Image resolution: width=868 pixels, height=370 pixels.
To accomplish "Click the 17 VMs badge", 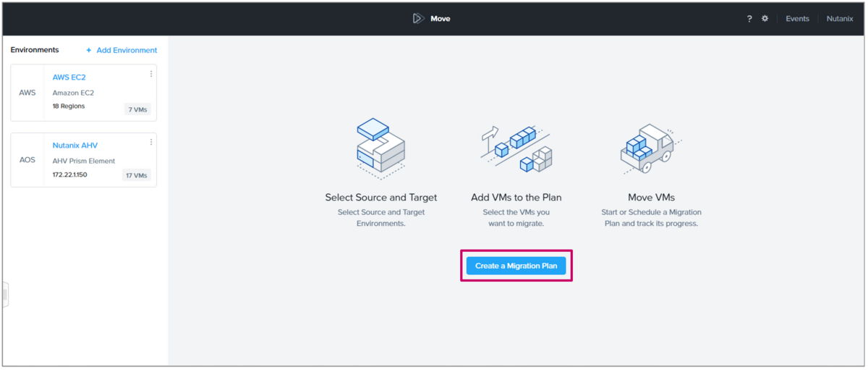I will pos(136,175).
